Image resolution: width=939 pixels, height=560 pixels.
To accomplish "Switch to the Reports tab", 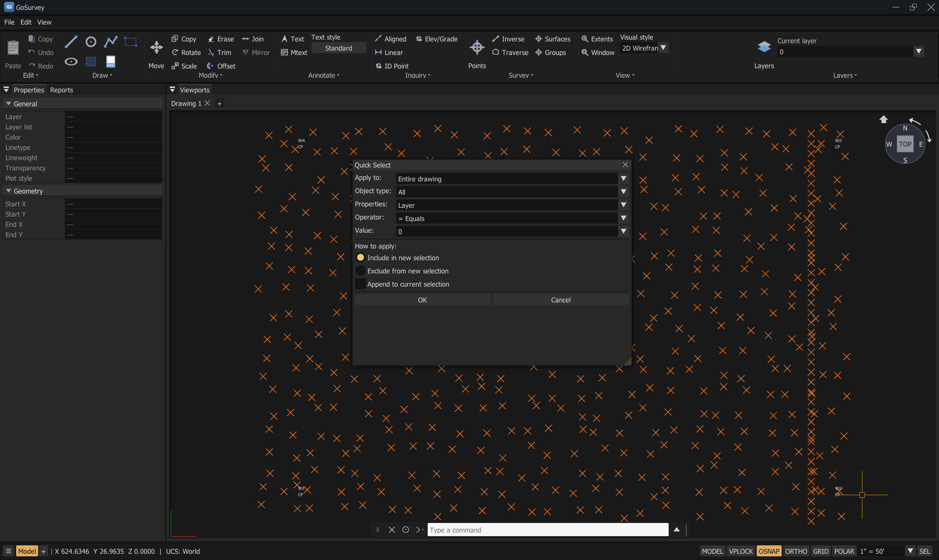I will coord(61,90).
